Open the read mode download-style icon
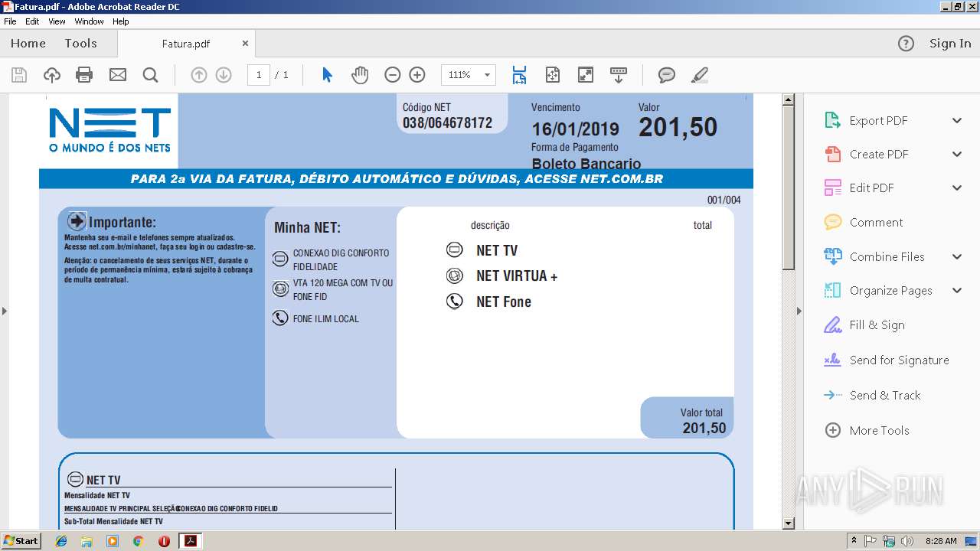Viewport: 980px width, 551px height. 619,75
